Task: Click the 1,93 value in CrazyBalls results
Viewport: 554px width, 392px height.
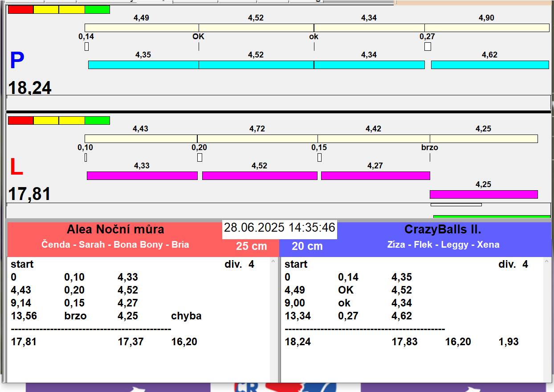Action: 509,342
